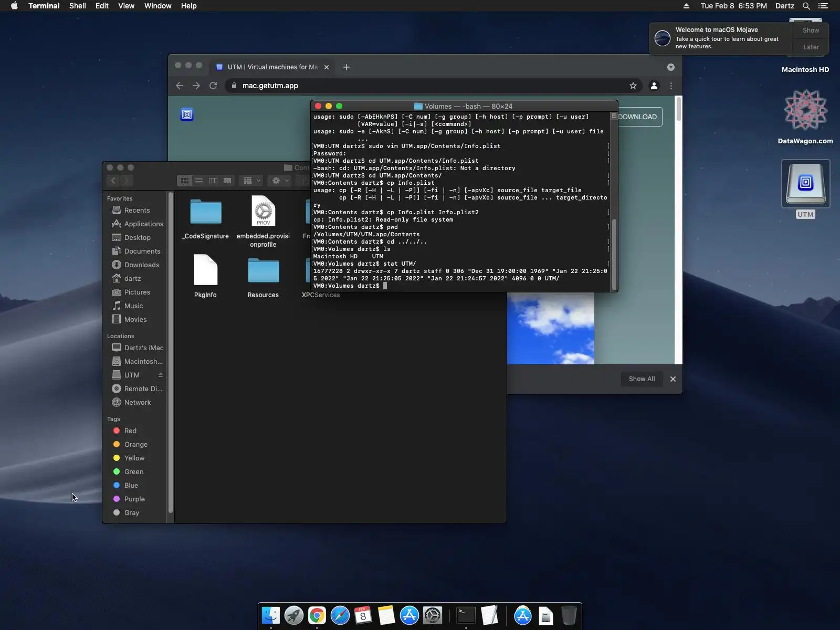Open the Apple menu
Viewport: 840px width, 630px height.
coord(14,6)
